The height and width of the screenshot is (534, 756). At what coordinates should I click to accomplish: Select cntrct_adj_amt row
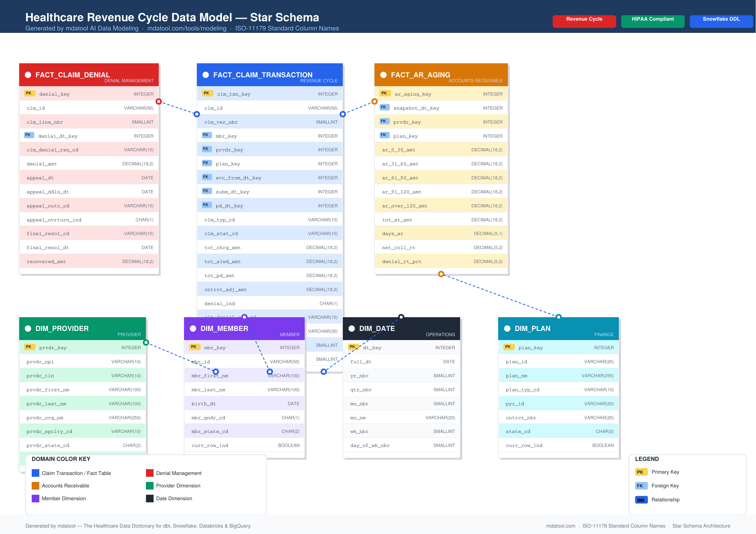[x=270, y=290]
